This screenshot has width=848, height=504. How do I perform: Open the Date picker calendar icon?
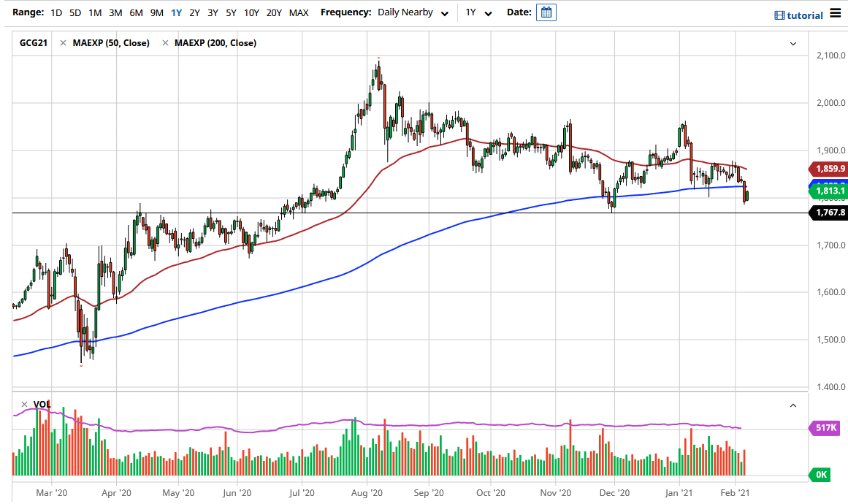click(546, 12)
